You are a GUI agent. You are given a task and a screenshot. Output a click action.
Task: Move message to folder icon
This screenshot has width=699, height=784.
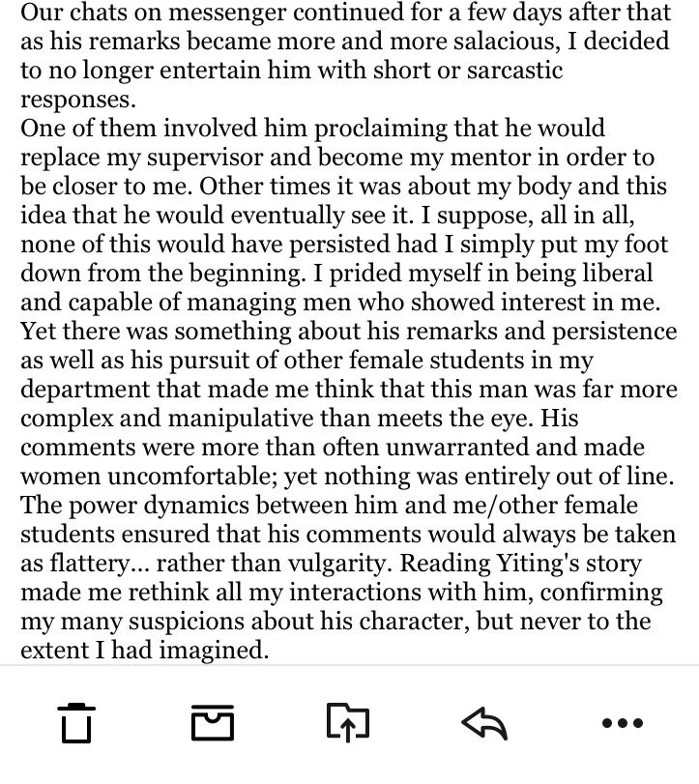pos(348,722)
